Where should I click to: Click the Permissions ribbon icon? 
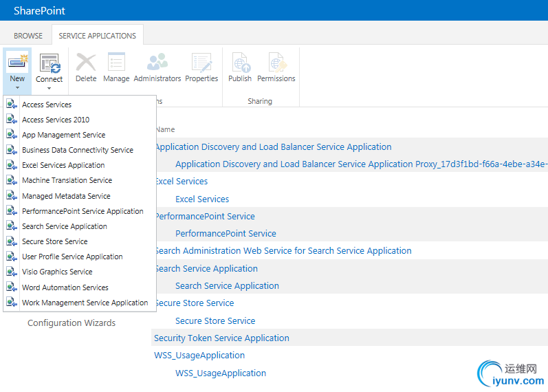click(276, 63)
